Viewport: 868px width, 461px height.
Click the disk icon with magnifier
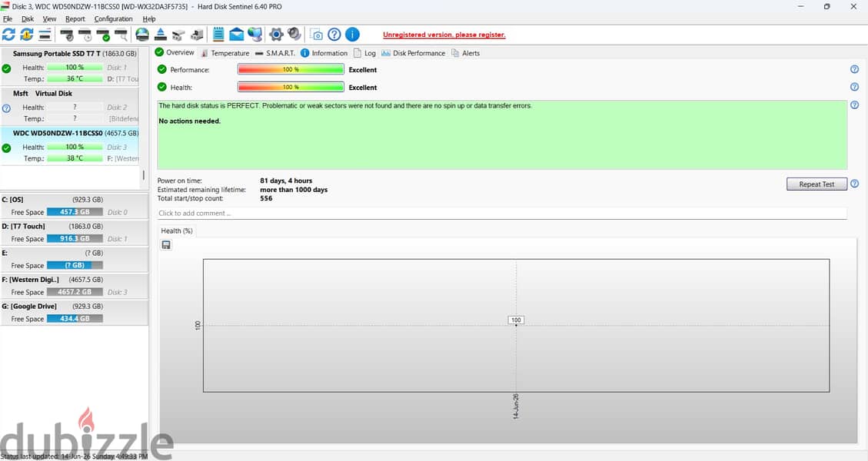121,35
